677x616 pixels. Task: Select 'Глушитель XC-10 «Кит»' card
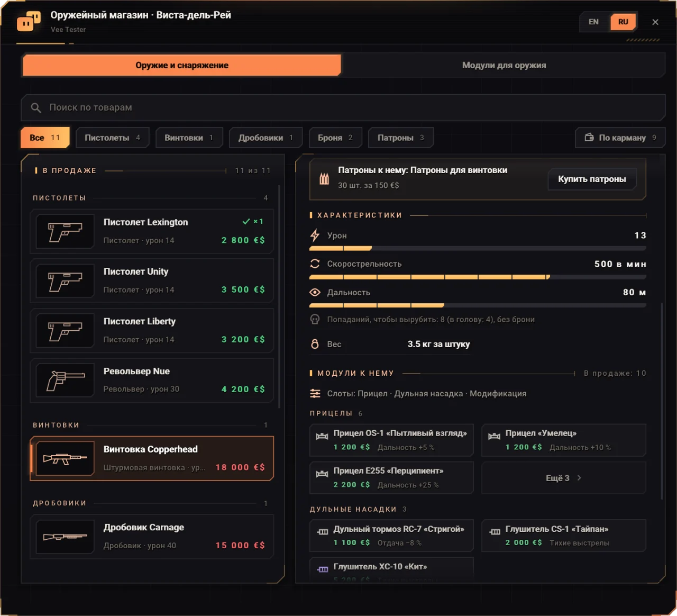[x=391, y=570]
